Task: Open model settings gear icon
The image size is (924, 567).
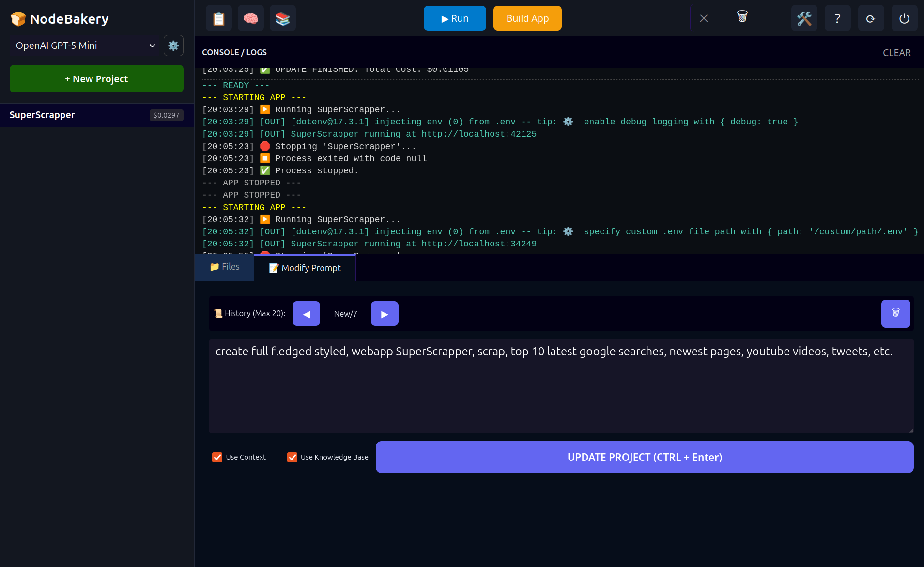Action: coord(173,46)
